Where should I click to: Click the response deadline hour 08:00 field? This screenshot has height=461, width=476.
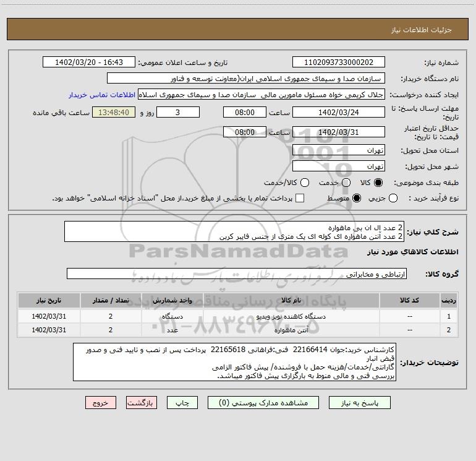coord(245,112)
